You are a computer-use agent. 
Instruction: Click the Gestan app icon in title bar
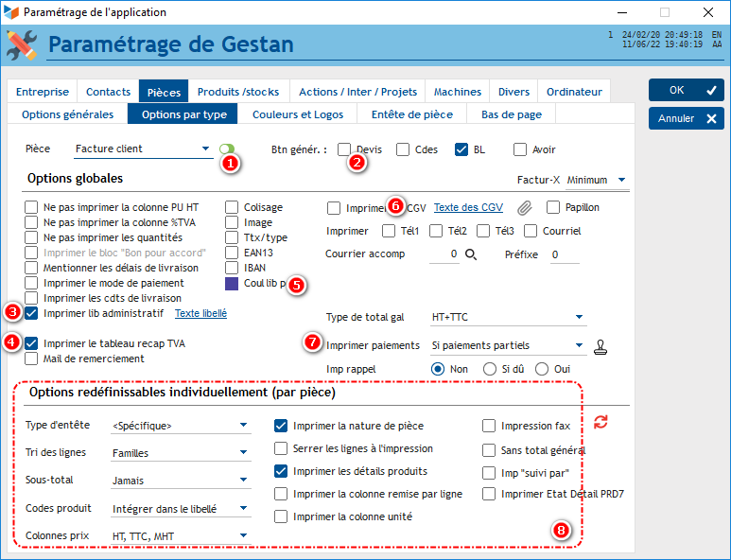pos(11,12)
